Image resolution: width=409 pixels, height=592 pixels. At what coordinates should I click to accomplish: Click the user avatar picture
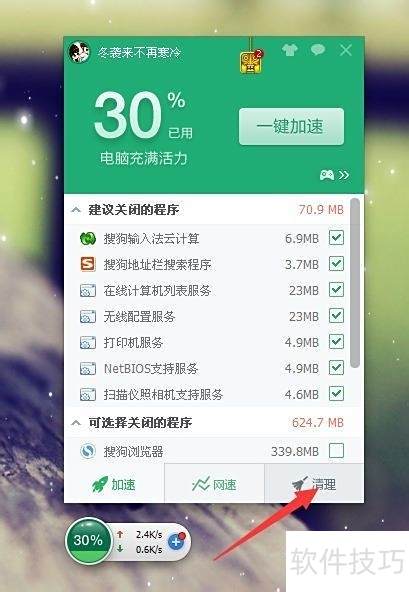pyautogui.click(x=79, y=52)
